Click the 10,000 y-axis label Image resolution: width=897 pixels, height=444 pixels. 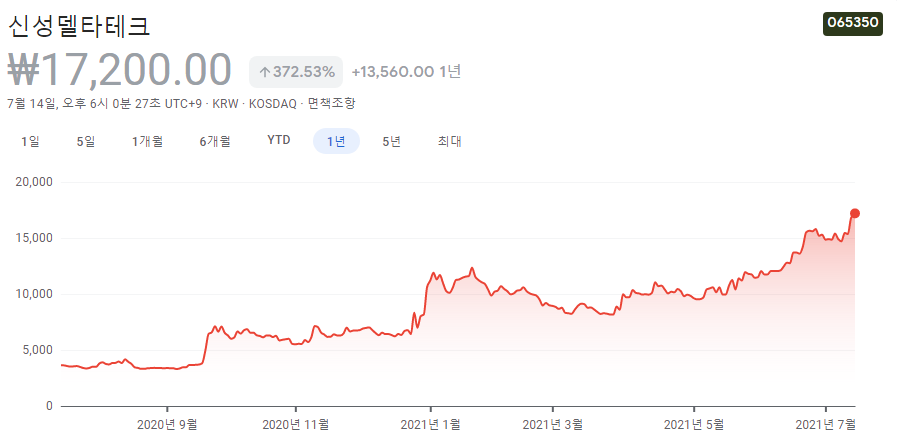(32, 294)
